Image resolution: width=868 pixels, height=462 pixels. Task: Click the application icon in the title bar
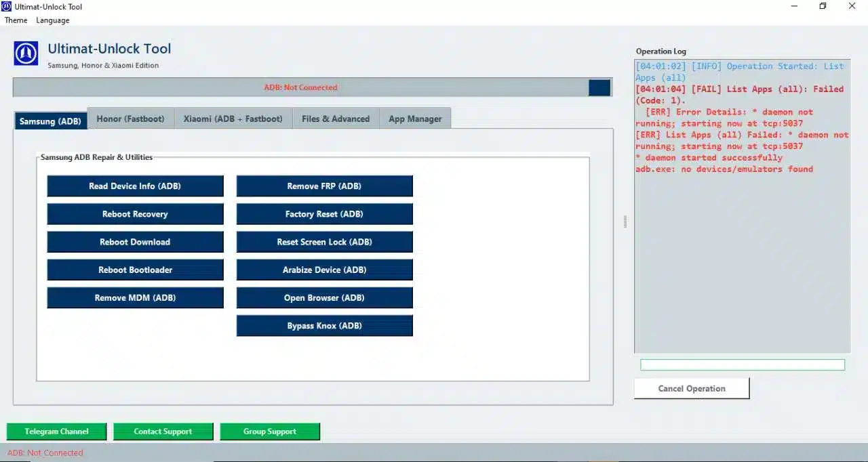6,6
